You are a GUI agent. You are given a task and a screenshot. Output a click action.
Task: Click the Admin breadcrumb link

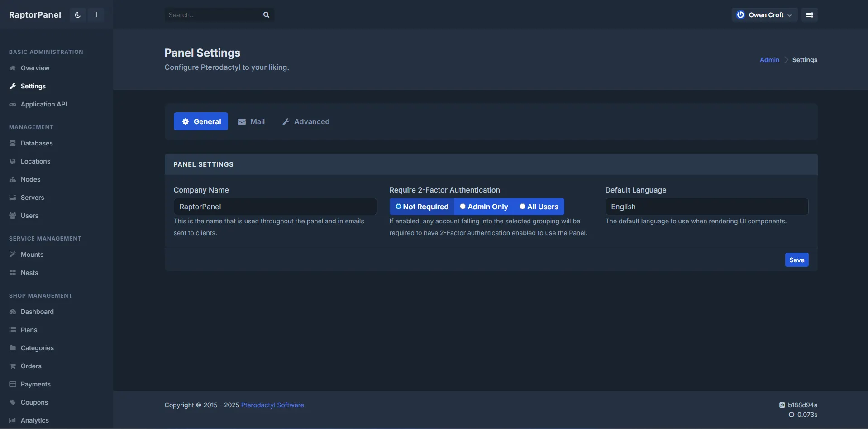click(769, 60)
